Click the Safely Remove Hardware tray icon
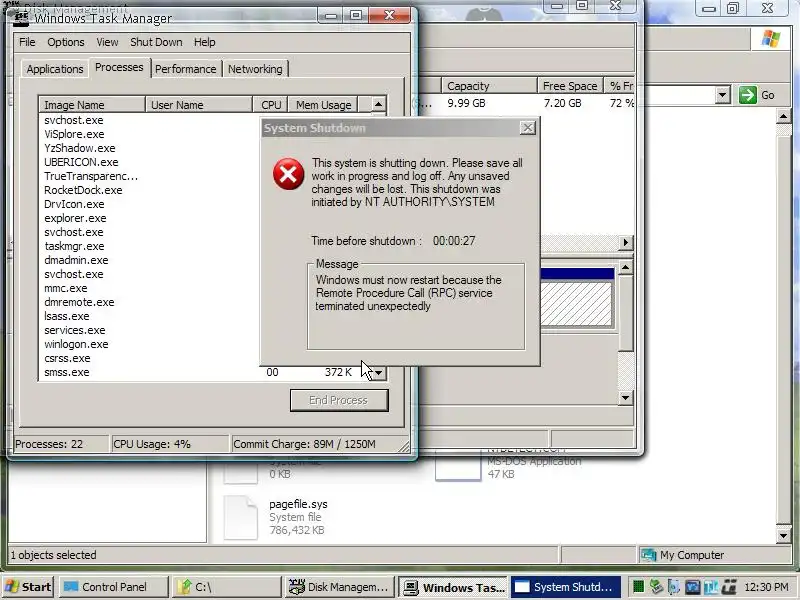The image size is (800, 600). click(657, 587)
